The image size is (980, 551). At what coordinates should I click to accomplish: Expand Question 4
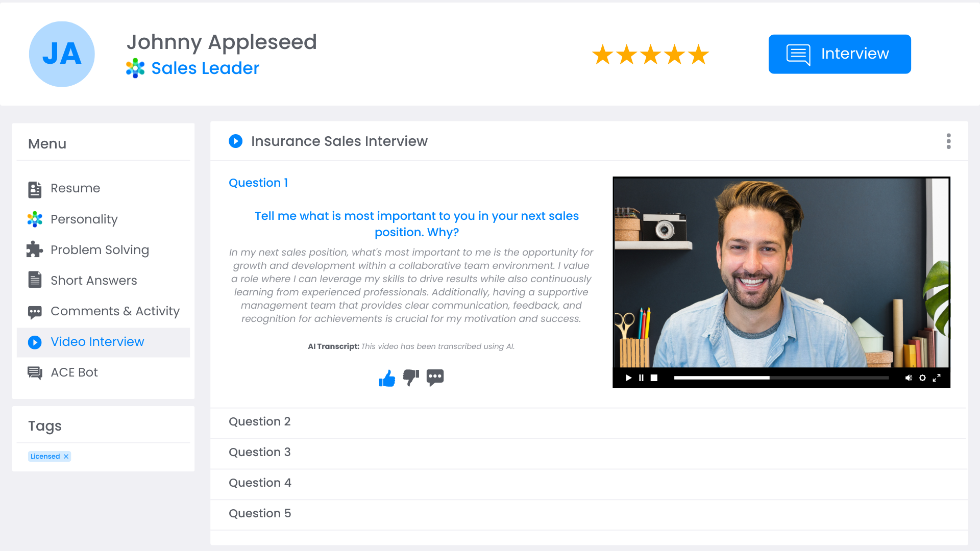point(589,483)
